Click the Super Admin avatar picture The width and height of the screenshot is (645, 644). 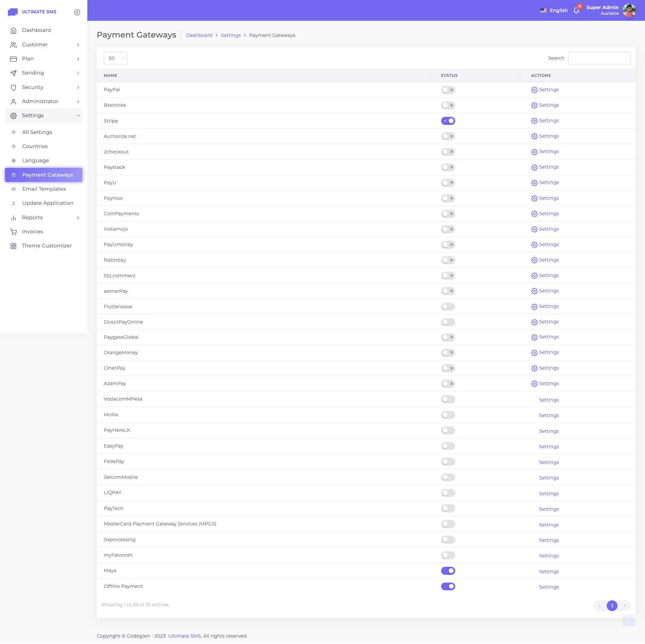(629, 10)
